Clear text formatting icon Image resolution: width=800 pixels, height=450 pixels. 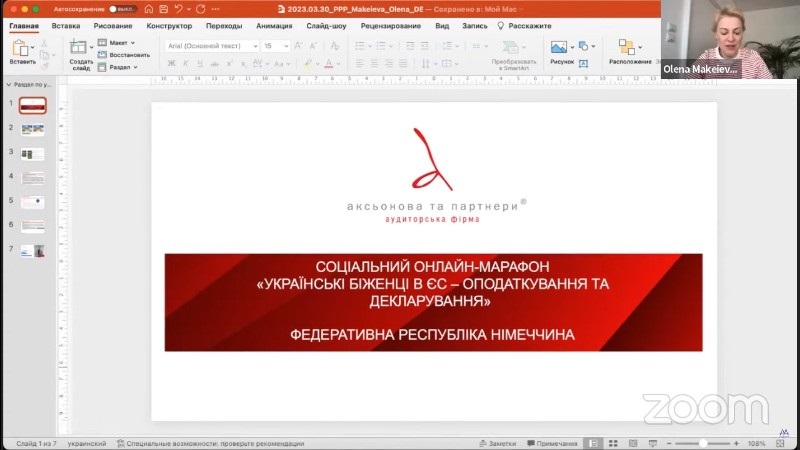(x=335, y=46)
